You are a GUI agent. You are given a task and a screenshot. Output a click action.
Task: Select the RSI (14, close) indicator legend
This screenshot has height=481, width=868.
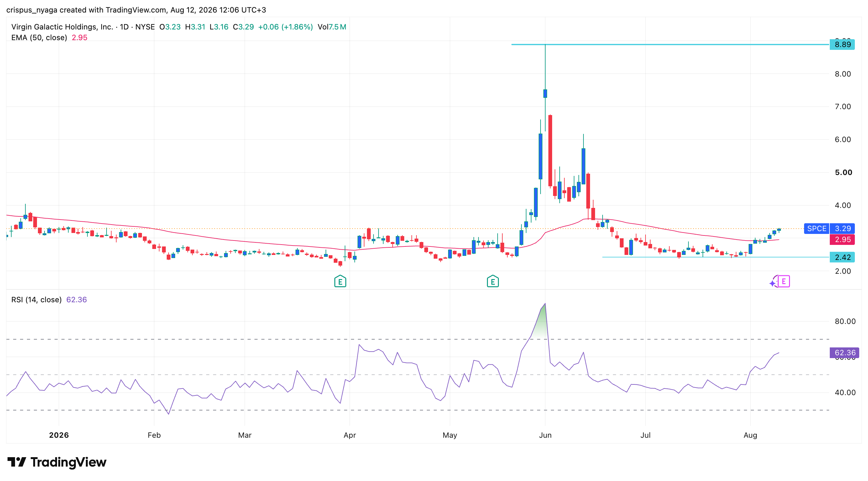point(36,300)
